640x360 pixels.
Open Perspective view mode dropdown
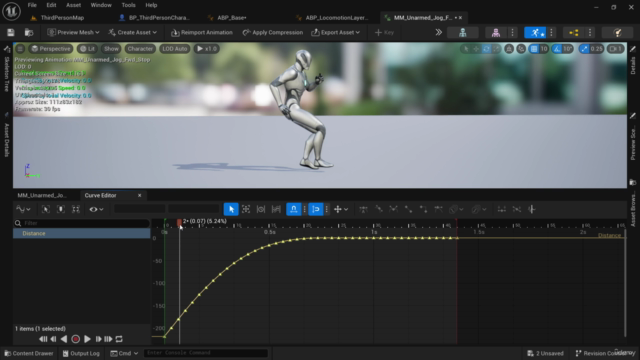coord(51,49)
